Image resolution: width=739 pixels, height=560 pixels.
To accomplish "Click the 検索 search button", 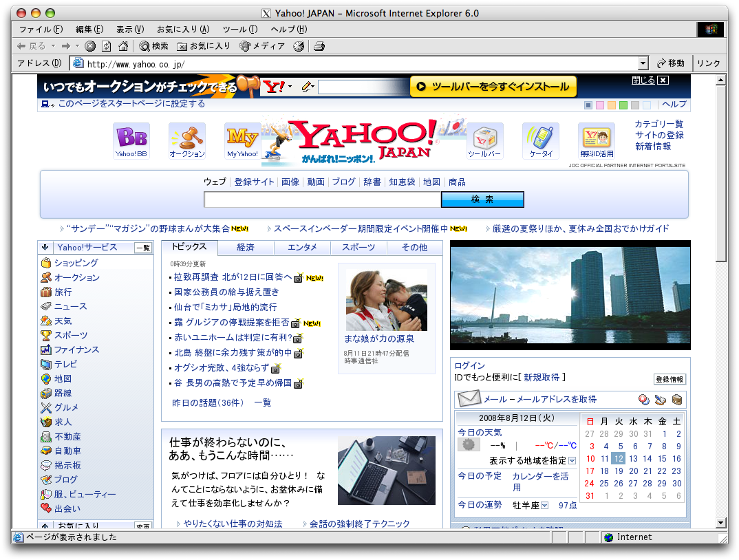I will tap(482, 200).
